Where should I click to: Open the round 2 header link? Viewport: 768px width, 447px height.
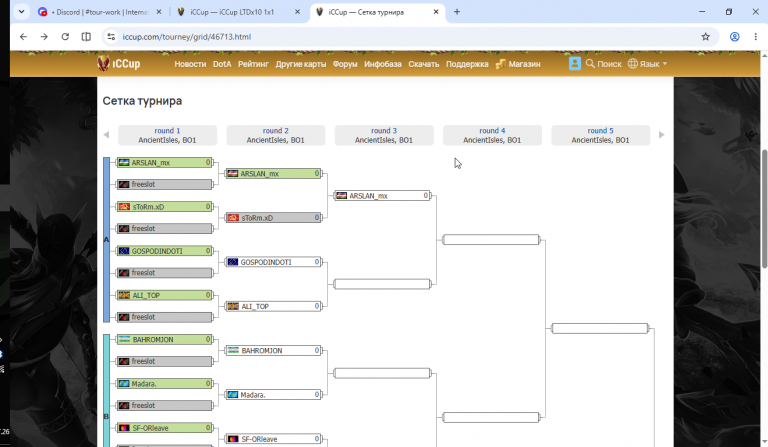click(275, 131)
